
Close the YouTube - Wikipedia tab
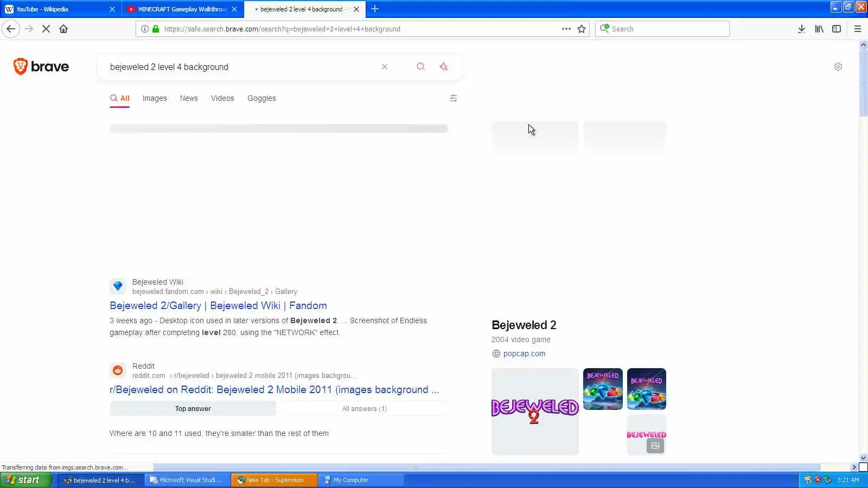(x=112, y=9)
